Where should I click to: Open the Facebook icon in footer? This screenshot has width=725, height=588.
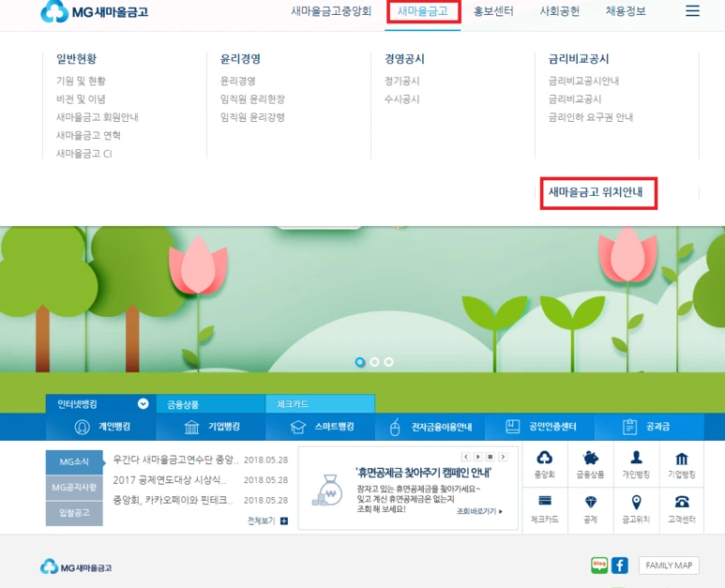click(620, 565)
